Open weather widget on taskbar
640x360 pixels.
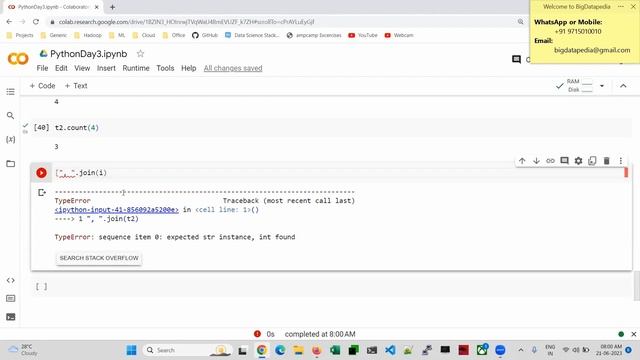pyautogui.click(x=24, y=350)
